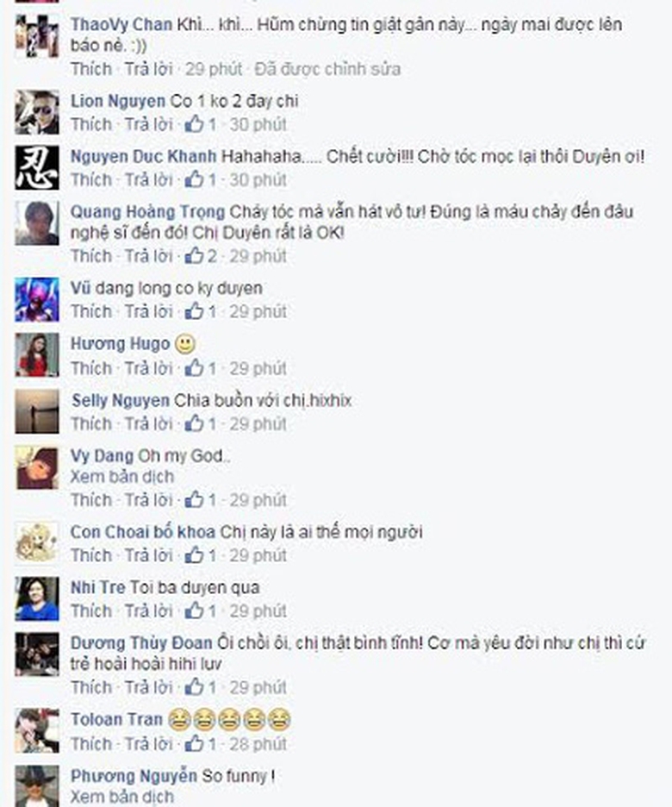Click the thumbs-up icon under Quang Hoàng Trọng's comment
Viewport: 672px width, 807px height.
[195, 256]
